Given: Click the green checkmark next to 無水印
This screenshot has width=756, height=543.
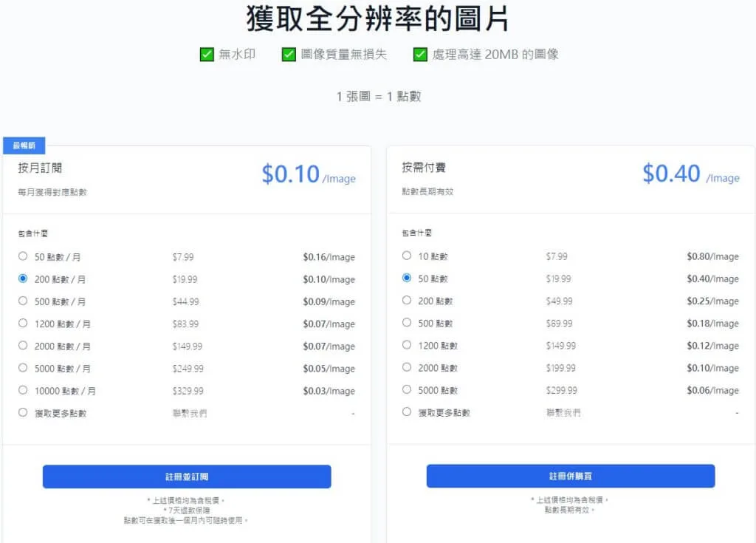Looking at the screenshot, I should tap(207, 55).
